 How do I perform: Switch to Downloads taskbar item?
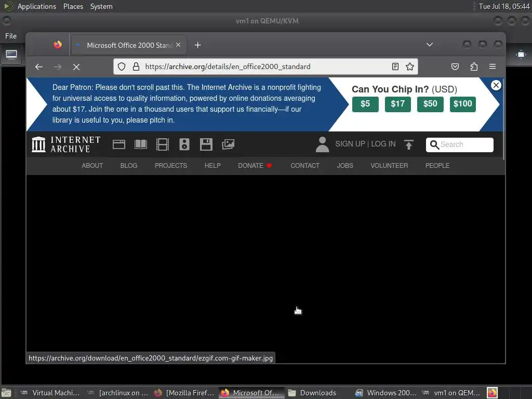pos(318,393)
